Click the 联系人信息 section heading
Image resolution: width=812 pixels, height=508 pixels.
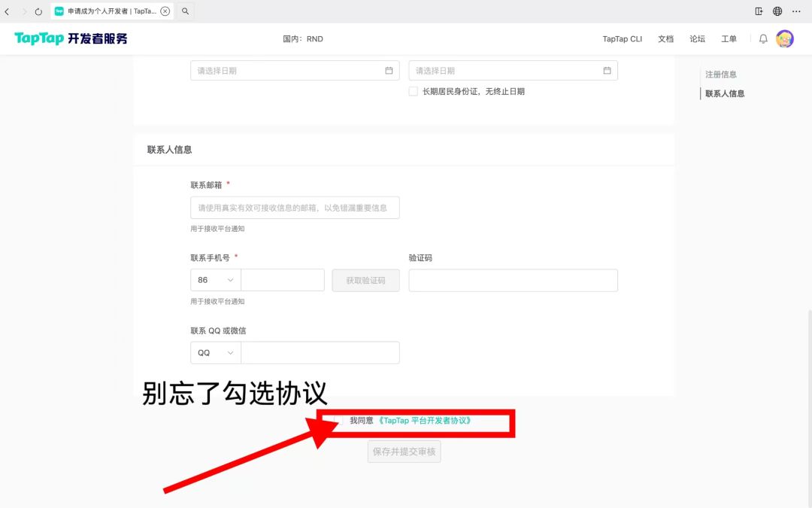pos(169,150)
